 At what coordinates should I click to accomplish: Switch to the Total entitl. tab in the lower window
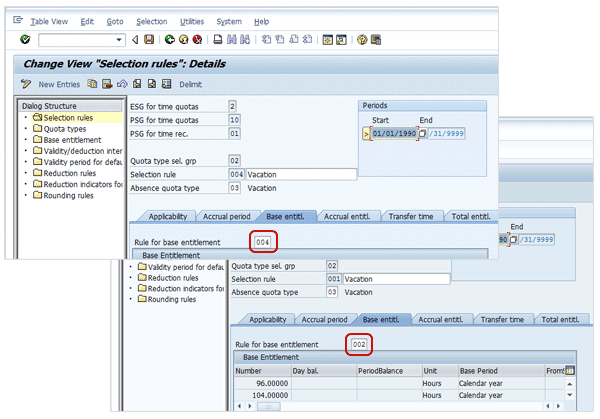560,320
